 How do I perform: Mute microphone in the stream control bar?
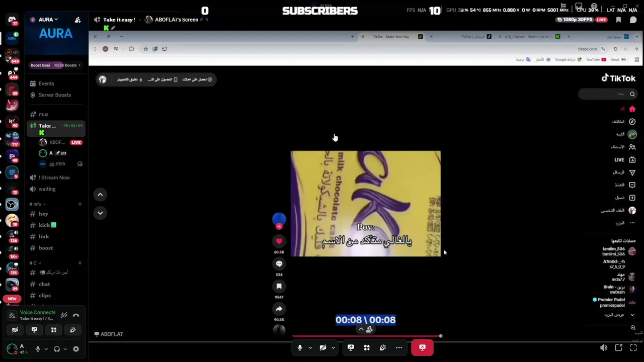[300, 347]
